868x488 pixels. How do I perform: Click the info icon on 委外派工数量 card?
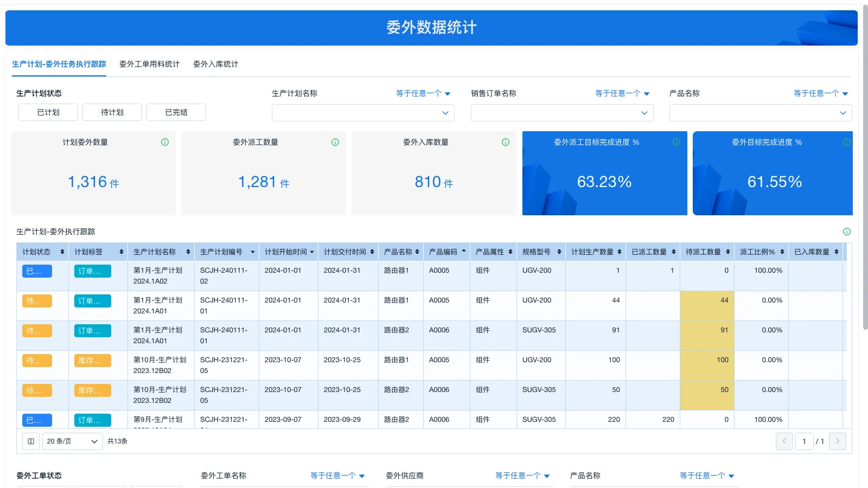(x=335, y=142)
